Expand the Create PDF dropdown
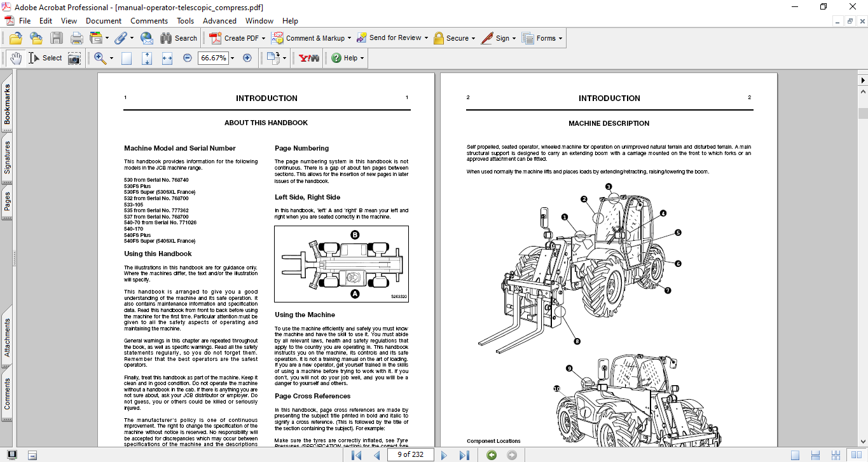The width and height of the screenshot is (868, 462). pos(263,38)
